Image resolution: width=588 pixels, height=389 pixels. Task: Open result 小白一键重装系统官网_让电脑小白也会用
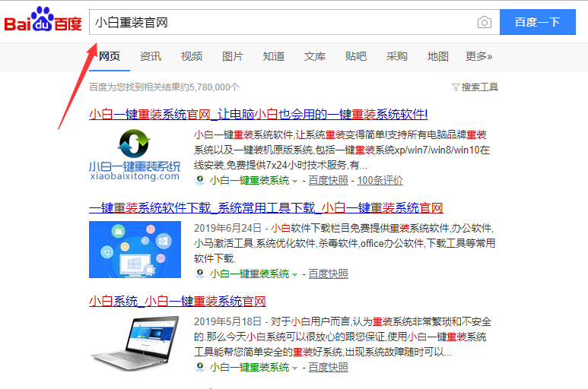point(259,114)
